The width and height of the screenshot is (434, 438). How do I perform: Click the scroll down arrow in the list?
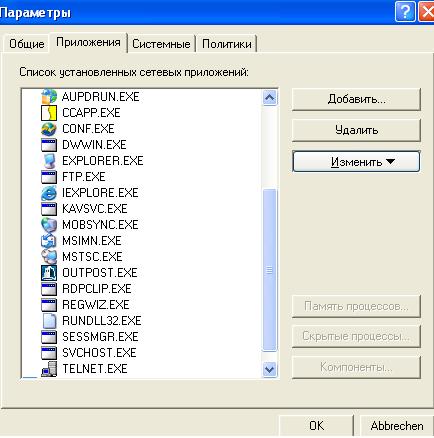269,369
